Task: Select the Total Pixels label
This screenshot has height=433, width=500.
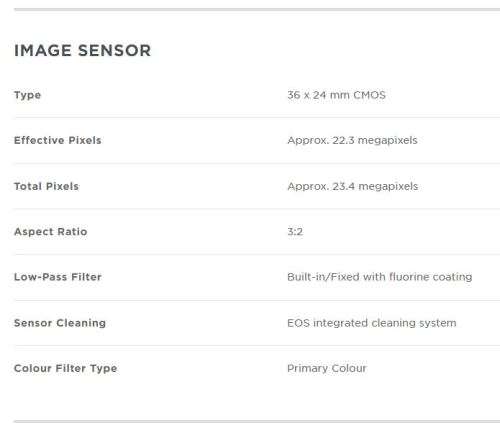Action: coord(46,186)
